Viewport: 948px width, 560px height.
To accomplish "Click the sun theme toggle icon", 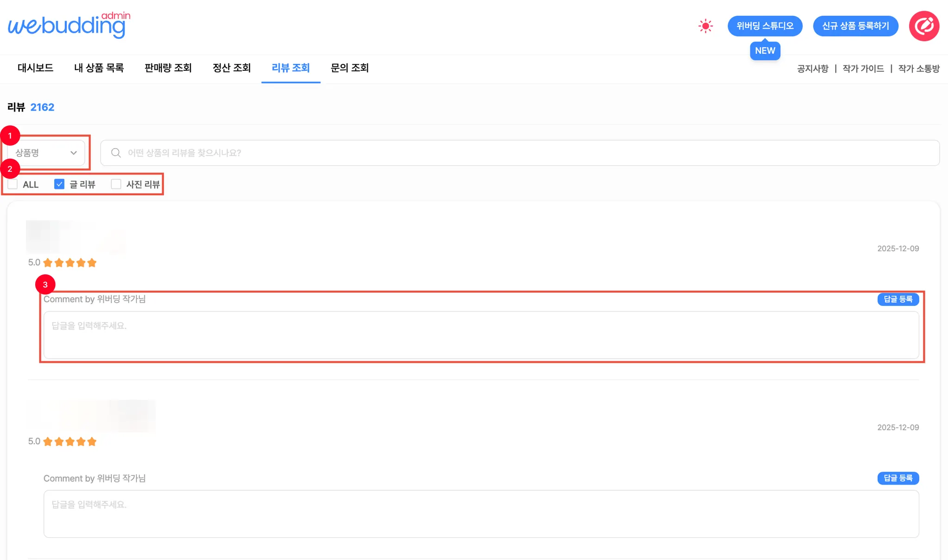I will pos(705,26).
